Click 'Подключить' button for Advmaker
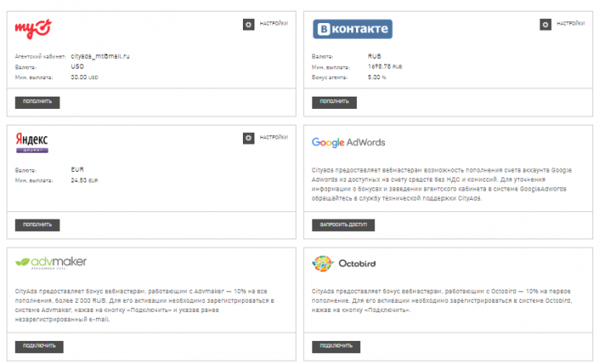The width and height of the screenshot is (599, 364). [39, 347]
